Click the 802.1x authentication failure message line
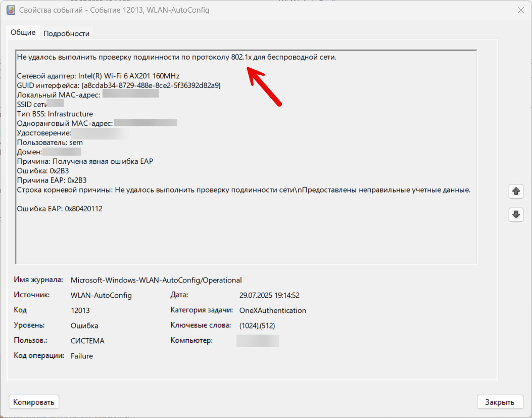The width and height of the screenshot is (532, 418). 176,57
